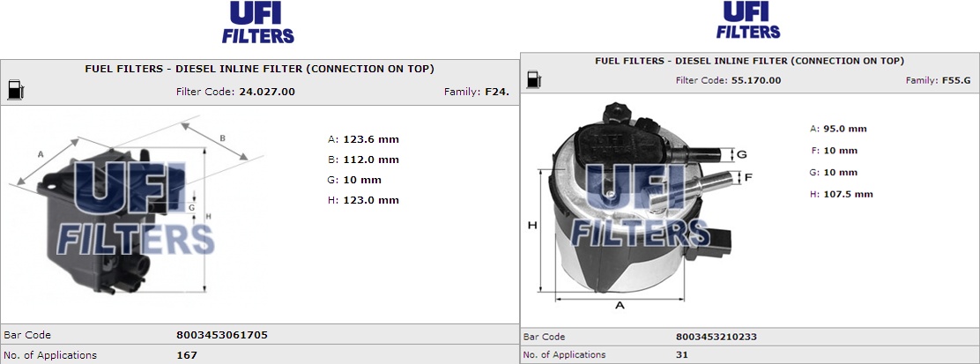This screenshot has width=980, height=364.
Task: Click the fuel pump icon beside filter 55.170.00
Action: tap(534, 79)
